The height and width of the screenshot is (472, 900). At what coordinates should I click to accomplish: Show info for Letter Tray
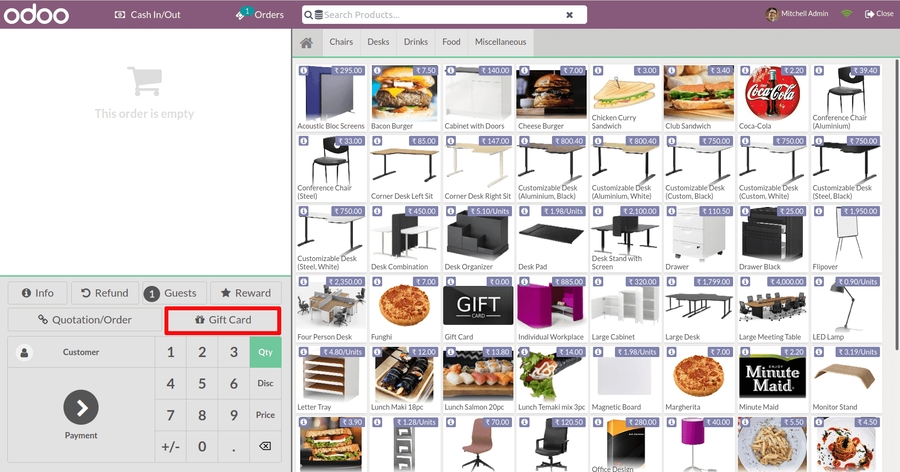[x=304, y=352]
